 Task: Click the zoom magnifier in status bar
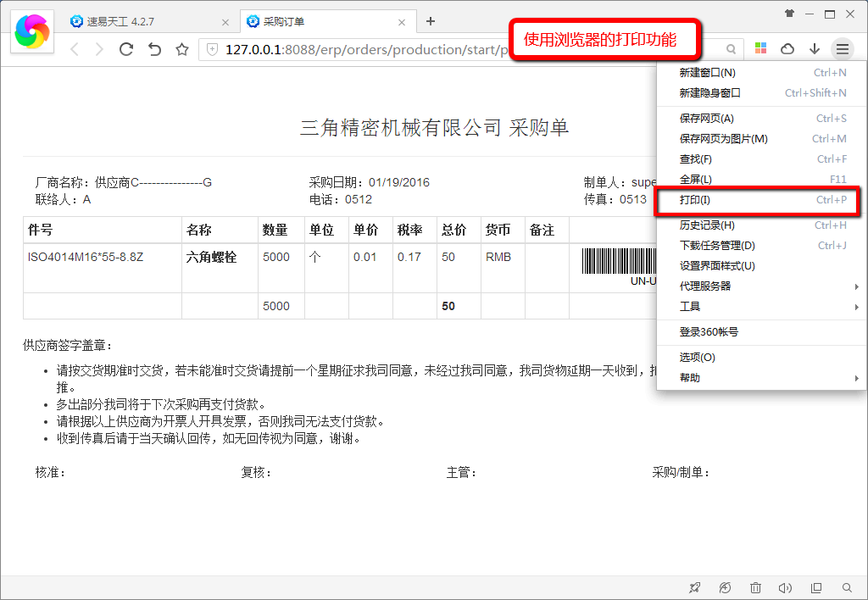coord(847,587)
